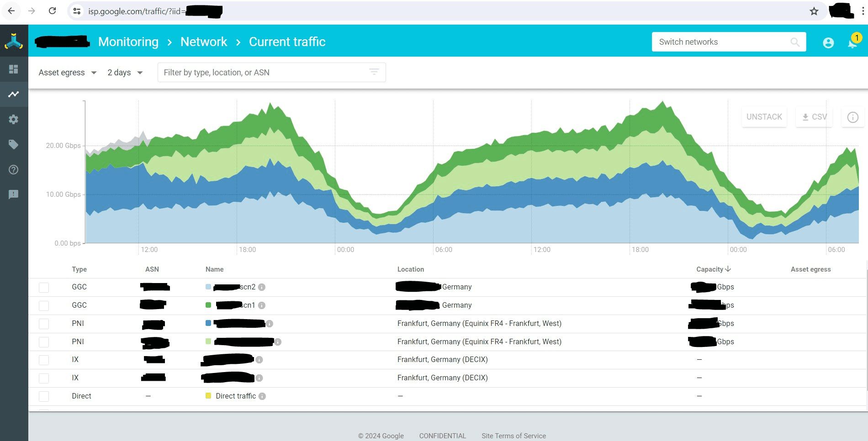The width and height of the screenshot is (868, 441).
Task: Reload the page with refresh icon
Action: click(53, 11)
